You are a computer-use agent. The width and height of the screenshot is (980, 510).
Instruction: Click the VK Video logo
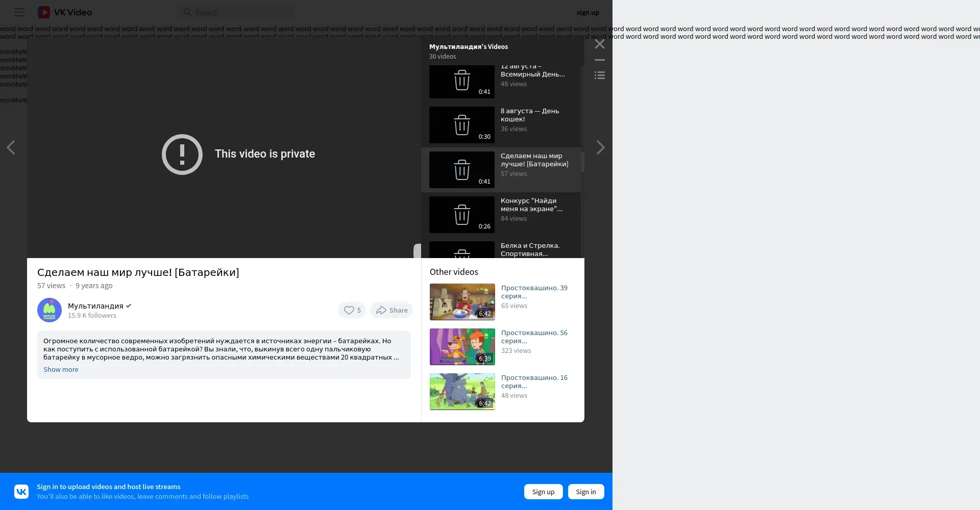pos(65,12)
